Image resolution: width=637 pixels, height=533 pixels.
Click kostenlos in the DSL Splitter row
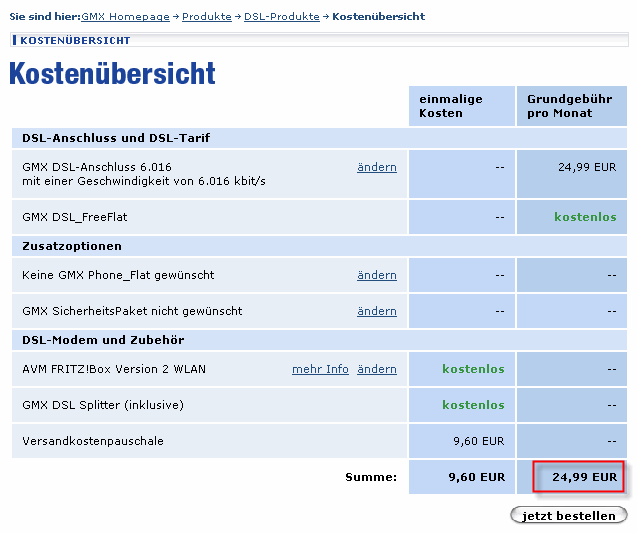pyautogui.click(x=473, y=405)
